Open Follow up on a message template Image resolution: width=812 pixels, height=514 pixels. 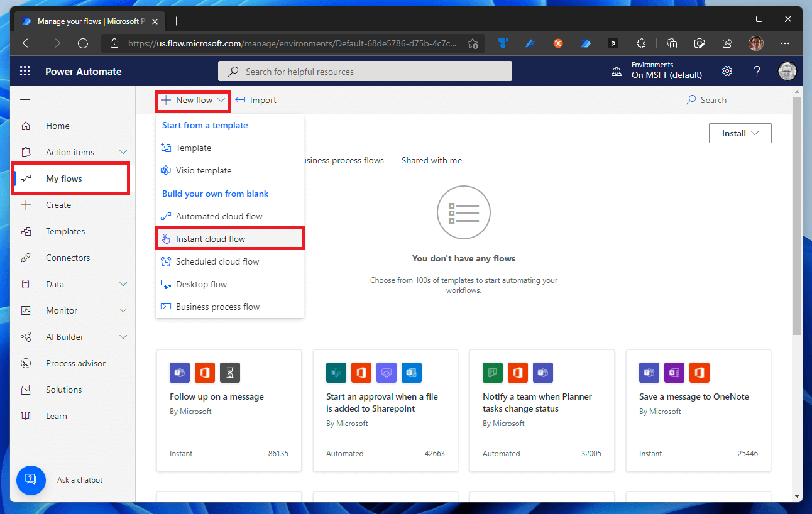229,410
